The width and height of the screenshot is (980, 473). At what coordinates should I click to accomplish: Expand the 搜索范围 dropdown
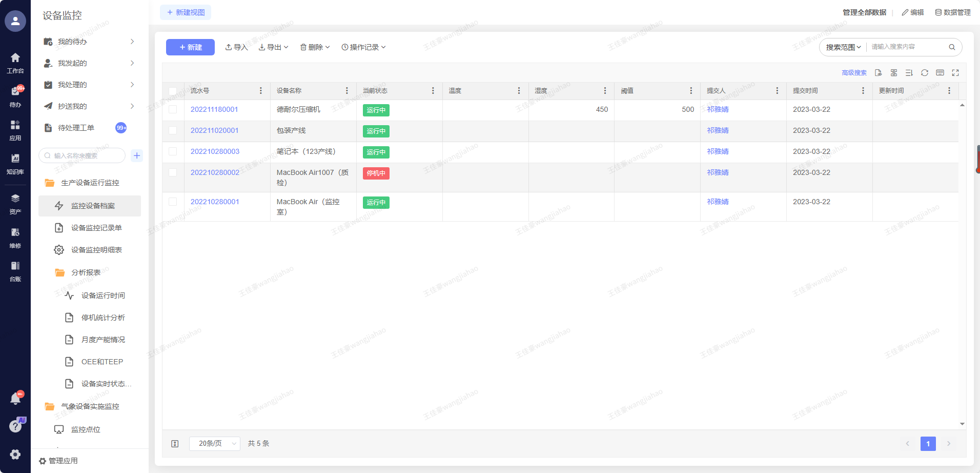click(x=843, y=47)
